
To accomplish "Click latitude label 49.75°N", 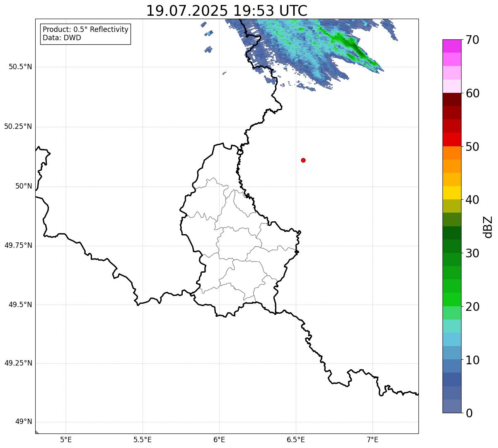I will [x=18, y=245].
